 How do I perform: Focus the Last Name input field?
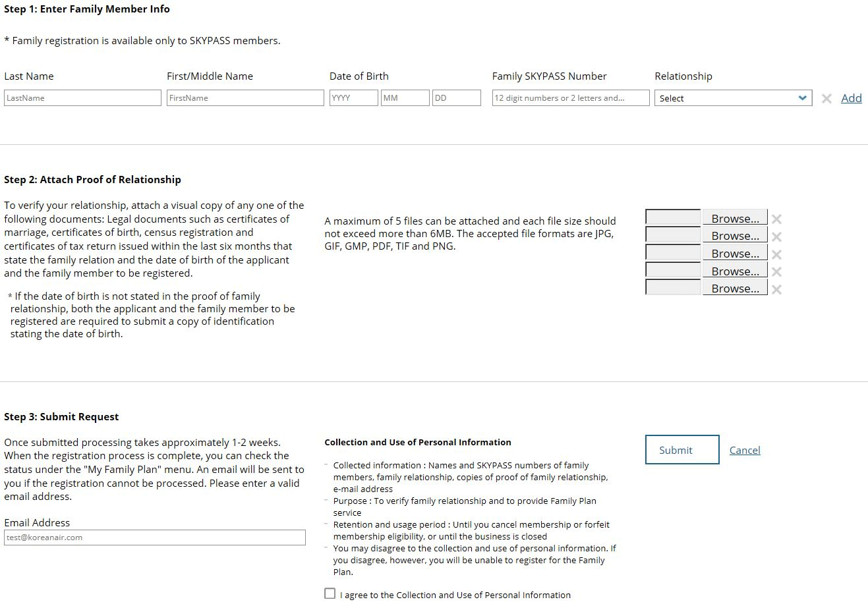pos(82,98)
